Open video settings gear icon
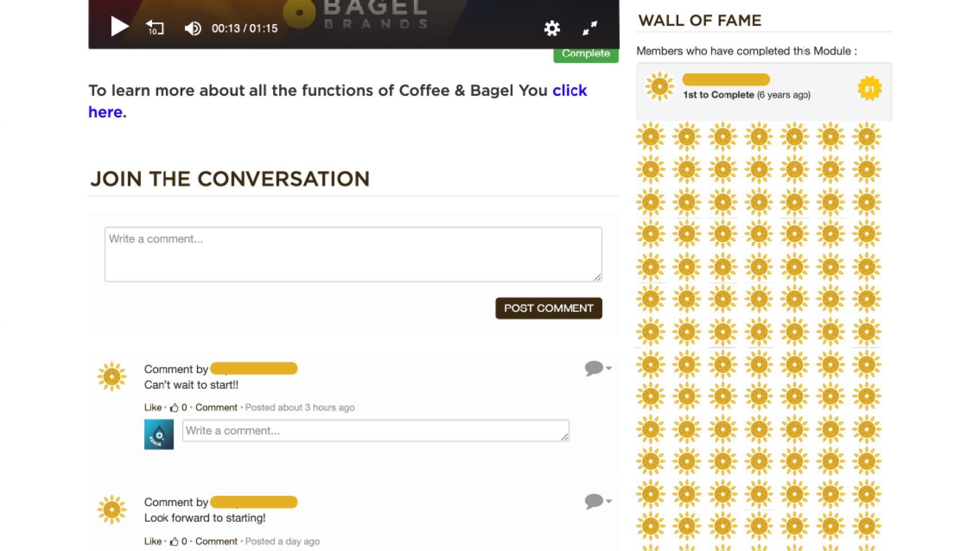Image resolution: width=980 pixels, height=551 pixels. click(x=552, y=28)
